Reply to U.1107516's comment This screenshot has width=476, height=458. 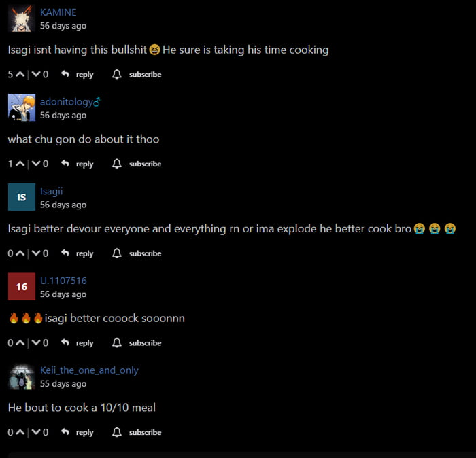tap(85, 343)
